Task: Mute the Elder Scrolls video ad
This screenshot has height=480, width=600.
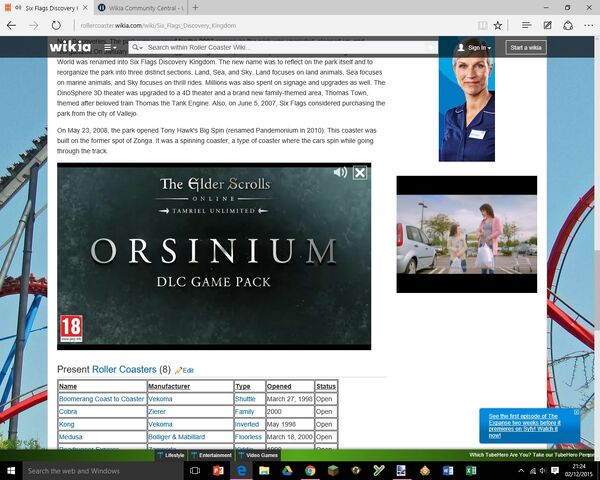Action: (340, 172)
